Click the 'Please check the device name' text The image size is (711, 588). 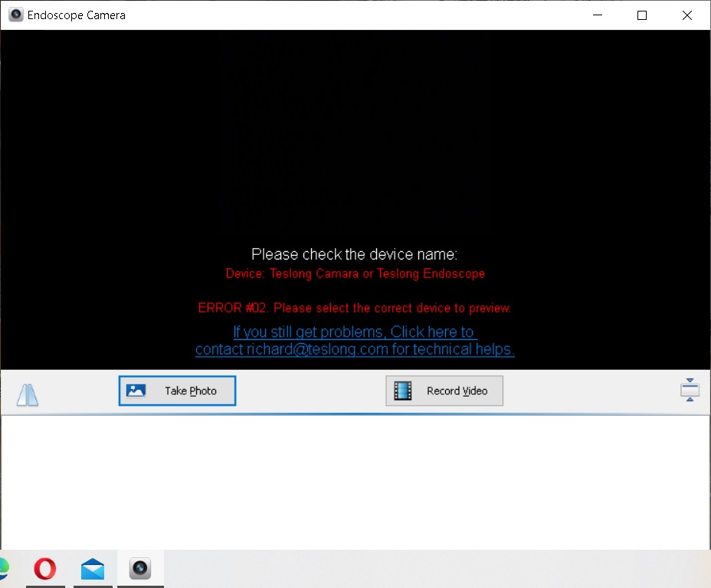pyautogui.click(x=355, y=254)
